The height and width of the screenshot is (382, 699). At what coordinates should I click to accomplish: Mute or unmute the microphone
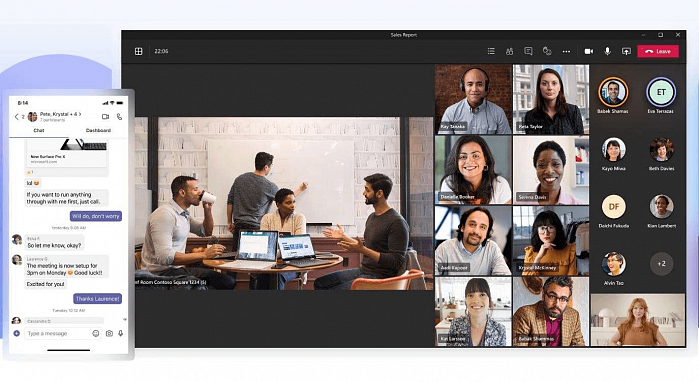pyautogui.click(x=607, y=51)
